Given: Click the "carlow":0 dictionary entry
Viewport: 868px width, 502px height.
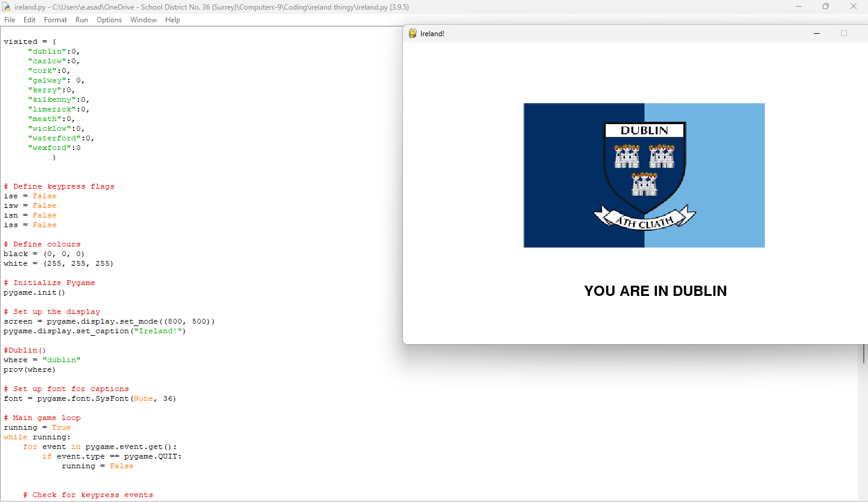Looking at the screenshot, I should 54,61.
